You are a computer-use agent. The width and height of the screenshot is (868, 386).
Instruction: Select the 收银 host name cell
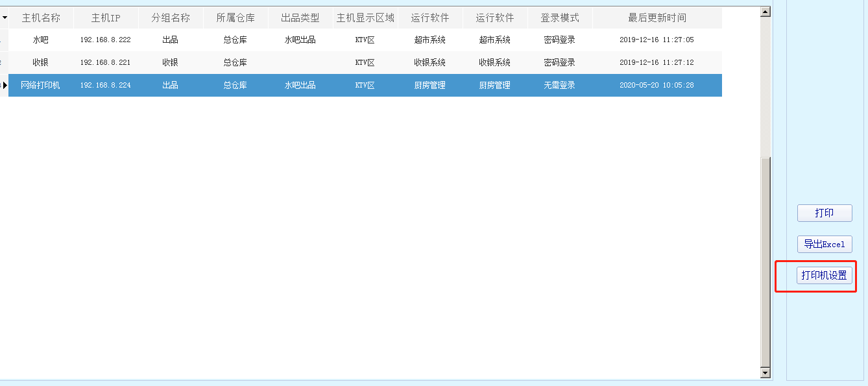tap(41, 62)
